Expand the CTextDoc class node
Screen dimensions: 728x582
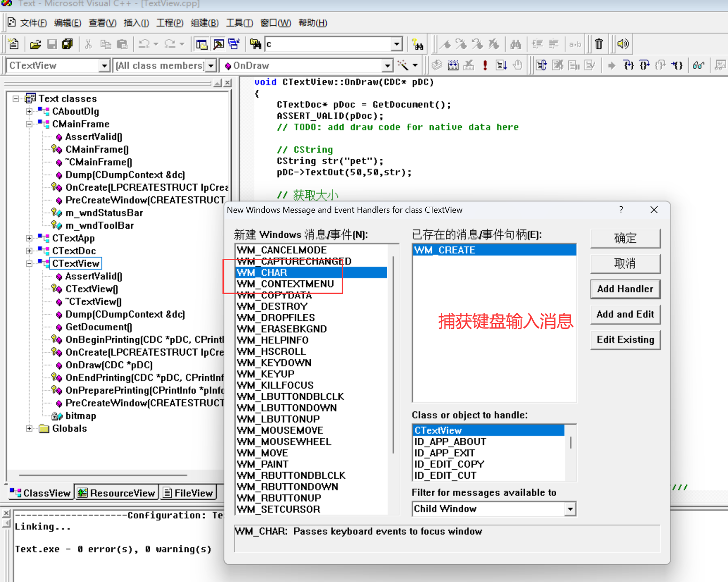tap(30, 251)
